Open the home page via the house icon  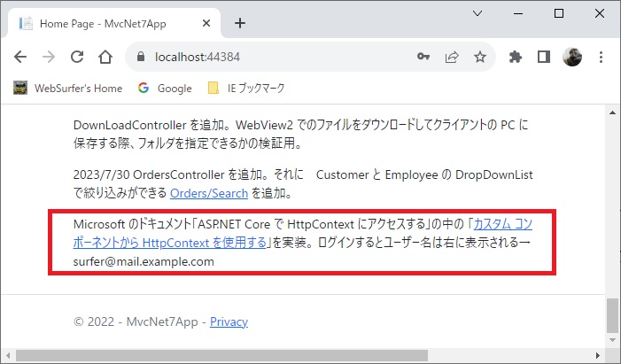coord(105,57)
